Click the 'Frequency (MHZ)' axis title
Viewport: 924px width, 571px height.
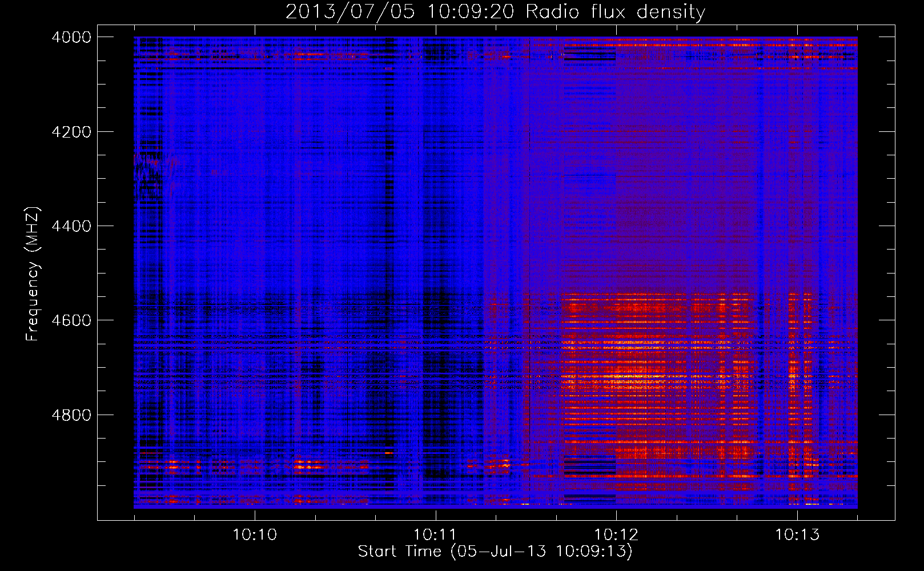click(x=33, y=274)
